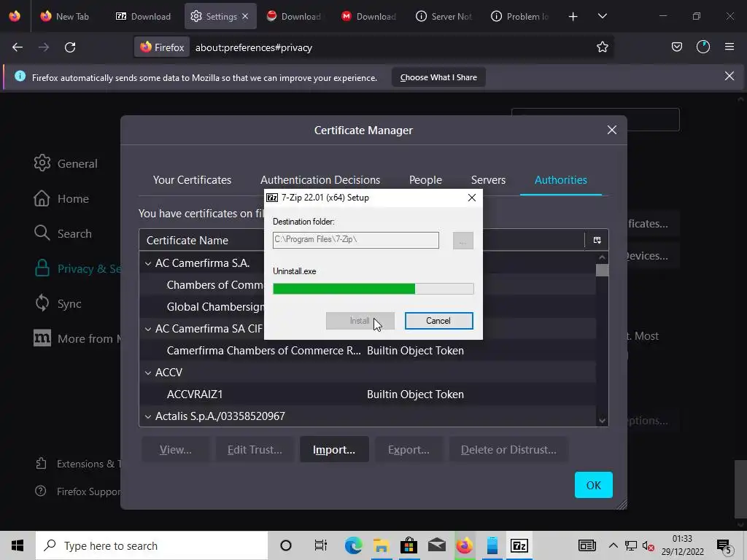List all tabs dropdown arrow
The image size is (747, 560).
tap(602, 16)
